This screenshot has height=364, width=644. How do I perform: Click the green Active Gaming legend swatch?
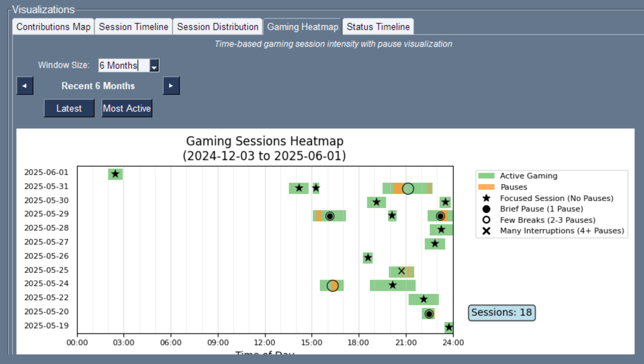pos(486,176)
